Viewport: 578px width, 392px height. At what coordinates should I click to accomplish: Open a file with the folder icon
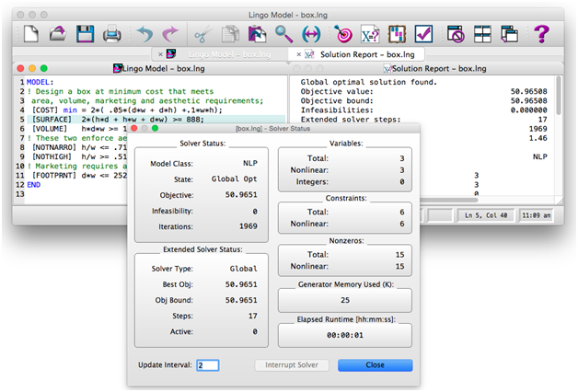tap(57, 35)
